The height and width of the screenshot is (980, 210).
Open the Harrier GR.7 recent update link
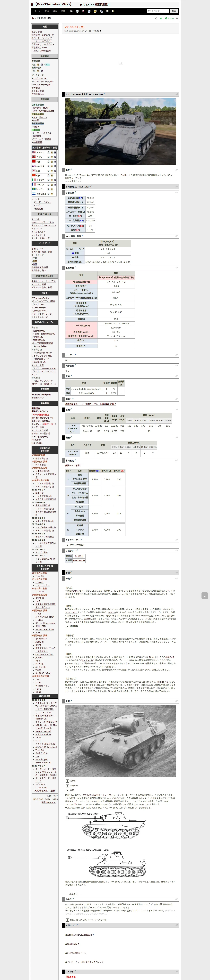pos(42,719)
